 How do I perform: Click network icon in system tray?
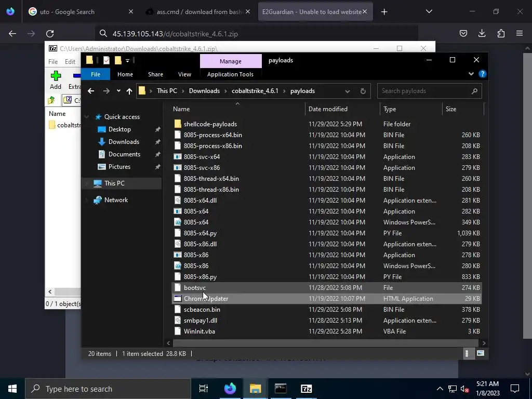(452, 389)
